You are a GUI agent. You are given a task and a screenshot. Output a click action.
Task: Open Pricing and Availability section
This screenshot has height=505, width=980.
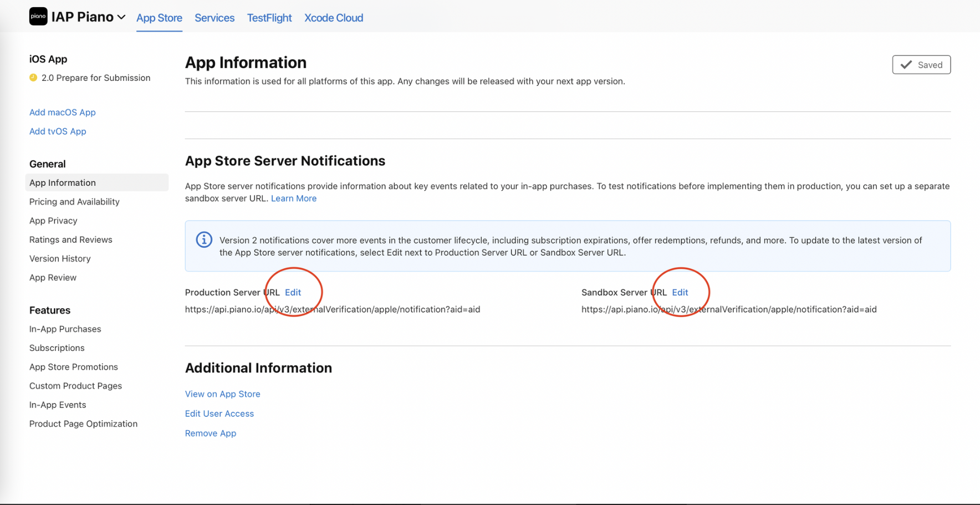74,202
